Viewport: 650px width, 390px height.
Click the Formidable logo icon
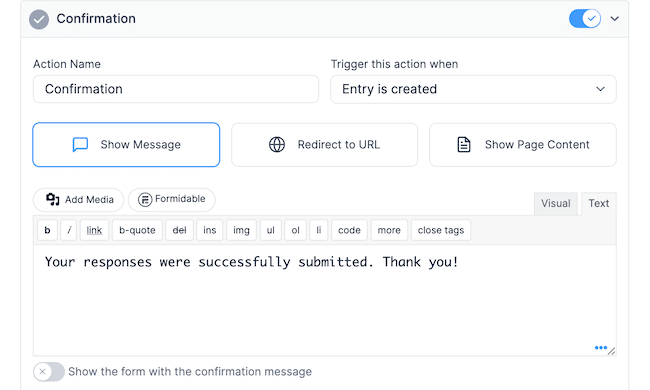(x=145, y=199)
